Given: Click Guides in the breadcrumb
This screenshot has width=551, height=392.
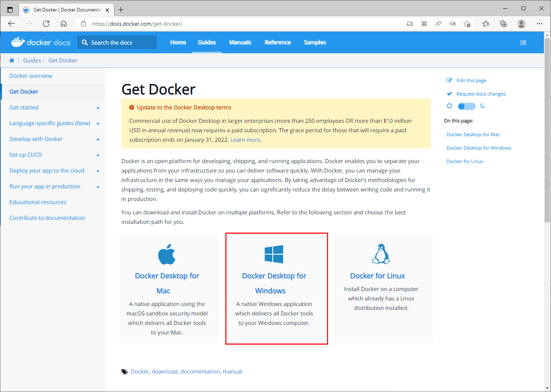Looking at the screenshot, I should pos(32,60).
